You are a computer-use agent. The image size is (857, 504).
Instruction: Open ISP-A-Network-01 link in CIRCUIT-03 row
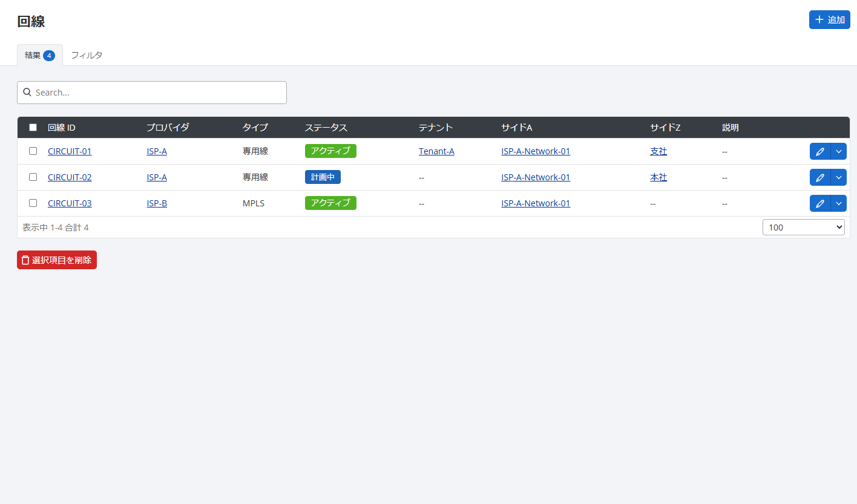click(x=536, y=203)
